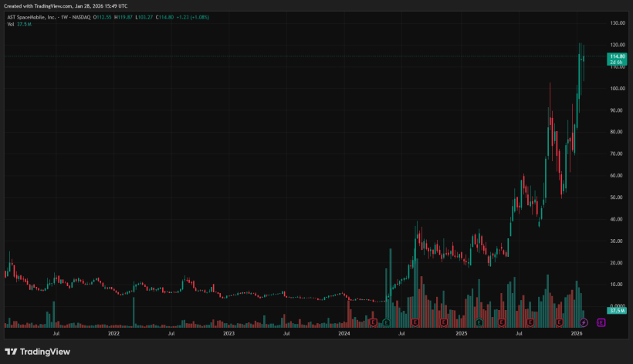Select the leftmost red earnings marker in 2024
This screenshot has width=633, height=364.
374,322
